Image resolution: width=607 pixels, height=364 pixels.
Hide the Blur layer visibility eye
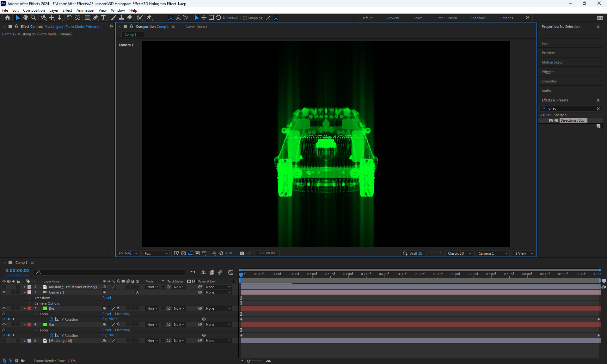(4, 308)
